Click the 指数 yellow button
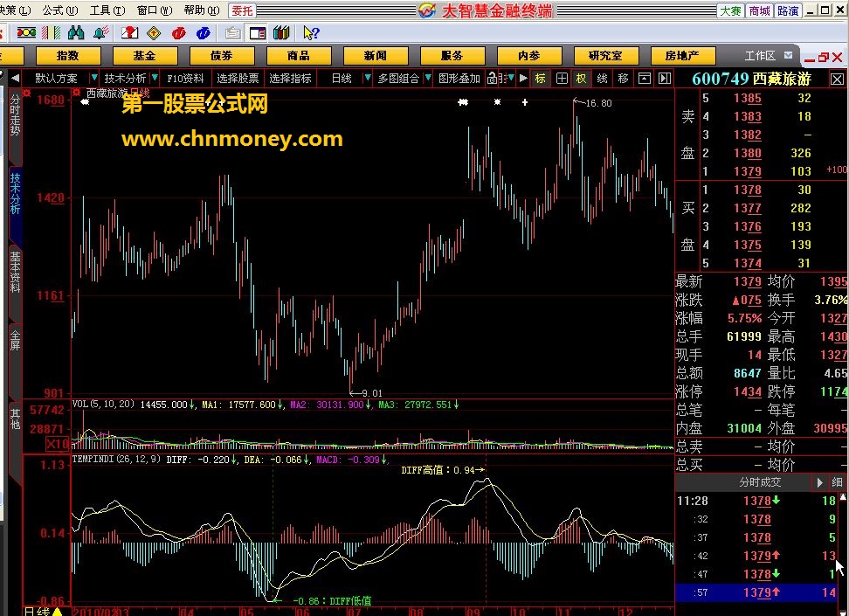Viewport: 849px width, 616px height. pyautogui.click(x=68, y=55)
